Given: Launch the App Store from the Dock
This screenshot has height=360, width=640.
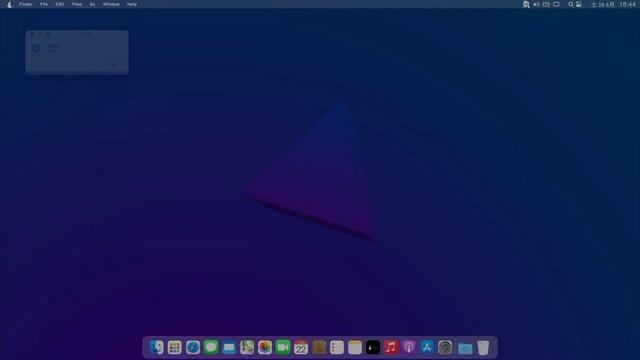Looking at the screenshot, I should 427,347.
